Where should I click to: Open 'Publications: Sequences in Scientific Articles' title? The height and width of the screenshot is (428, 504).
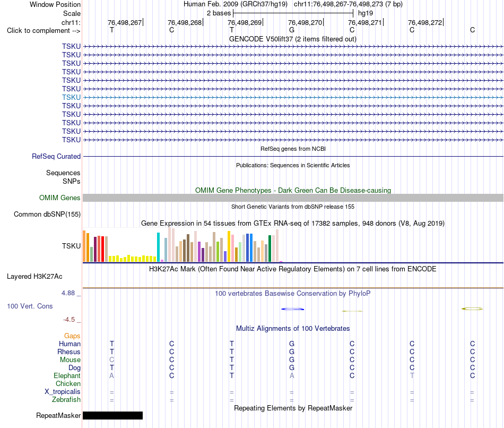(293, 165)
